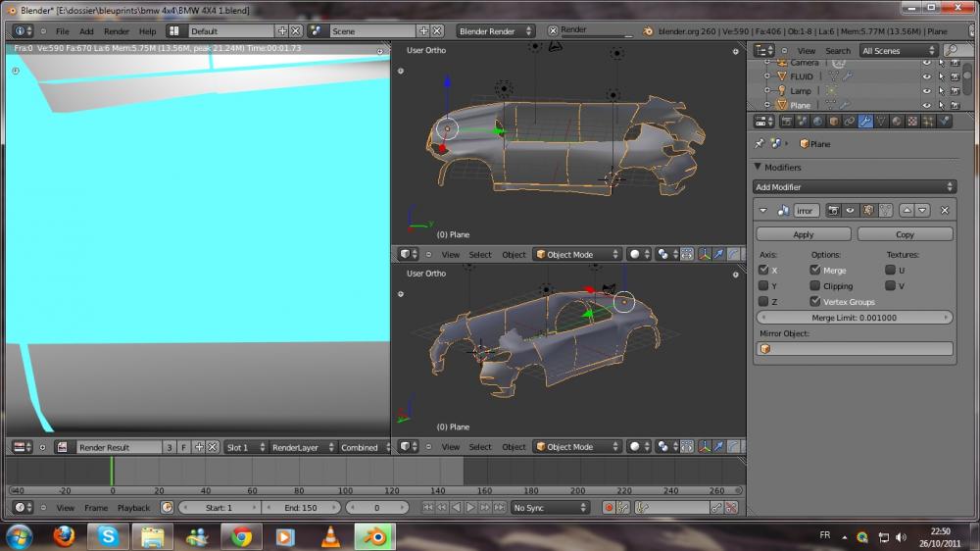Click the record auto-keyframe button in timeline
This screenshot has width=980, height=551.
tap(609, 508)
